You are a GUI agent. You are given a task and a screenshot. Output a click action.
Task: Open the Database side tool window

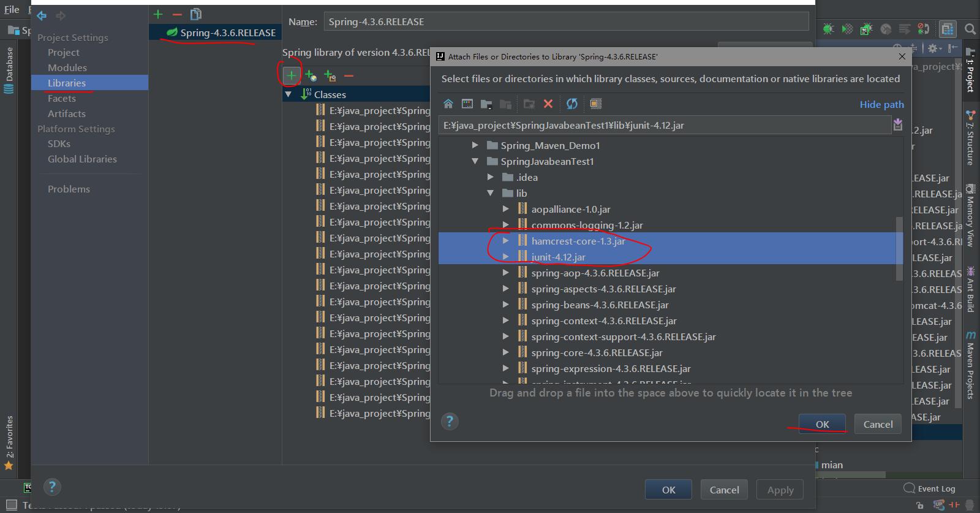9,69
